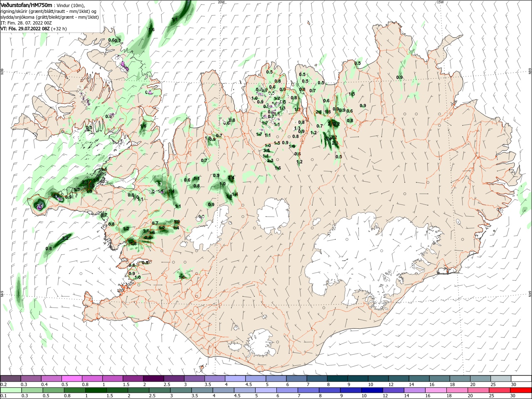Screen dimensions: 532x399
Task: Click the 'rigning/skúrir' legend description line
Action: point(49,11)
